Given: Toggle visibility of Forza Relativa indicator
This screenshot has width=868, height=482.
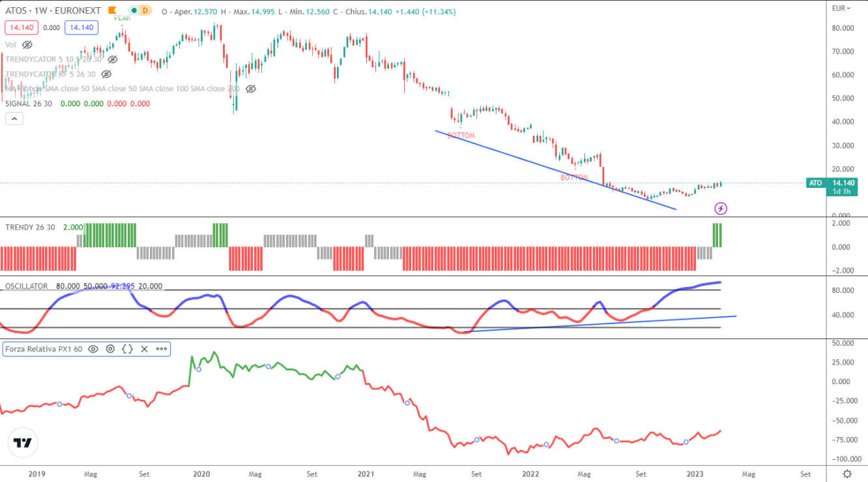Looking at the screenshot, I should click(x=93, y=349).
